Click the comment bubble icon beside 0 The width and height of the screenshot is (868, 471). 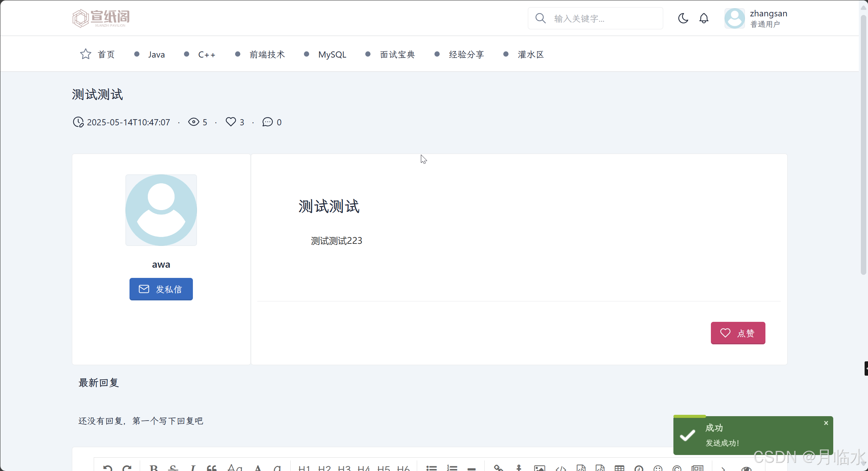click(268, 122)
